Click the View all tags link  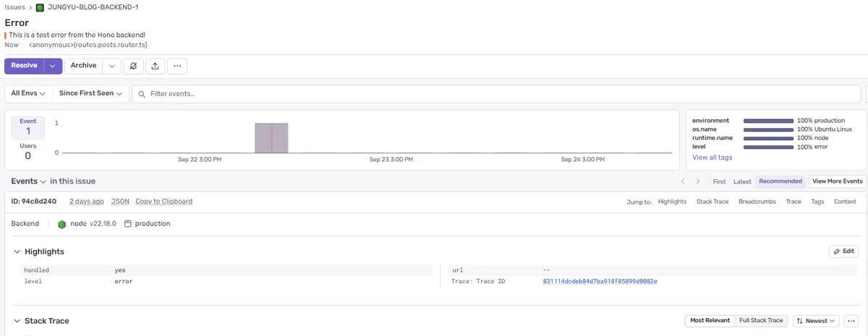pyautogui.click(x=712, y=157)
